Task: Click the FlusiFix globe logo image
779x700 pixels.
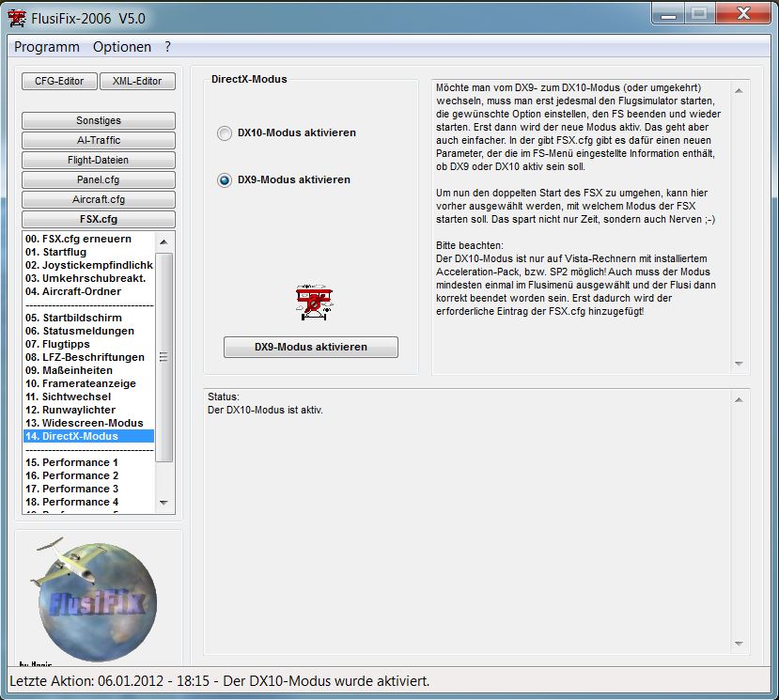Action: click(x=94, y=600)
